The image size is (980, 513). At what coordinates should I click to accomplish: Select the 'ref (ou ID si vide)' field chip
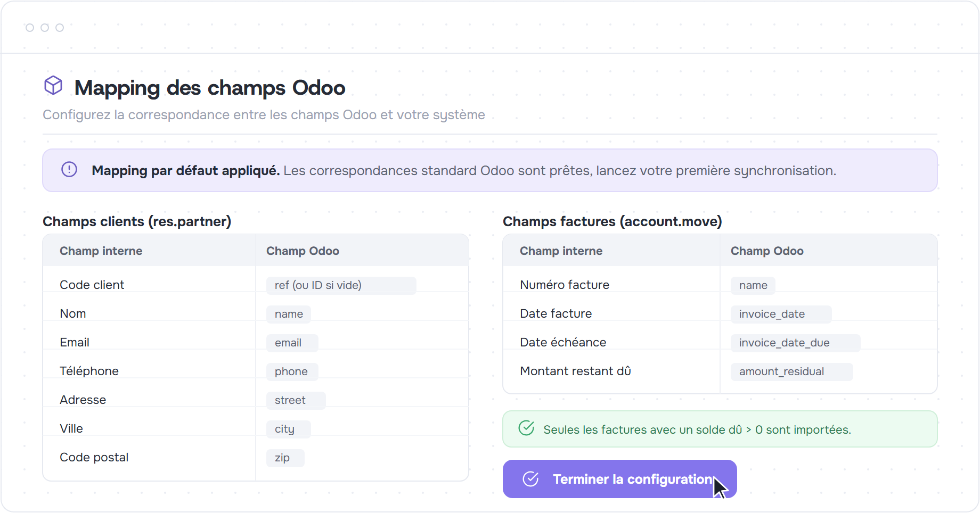(x=341, y=285)
